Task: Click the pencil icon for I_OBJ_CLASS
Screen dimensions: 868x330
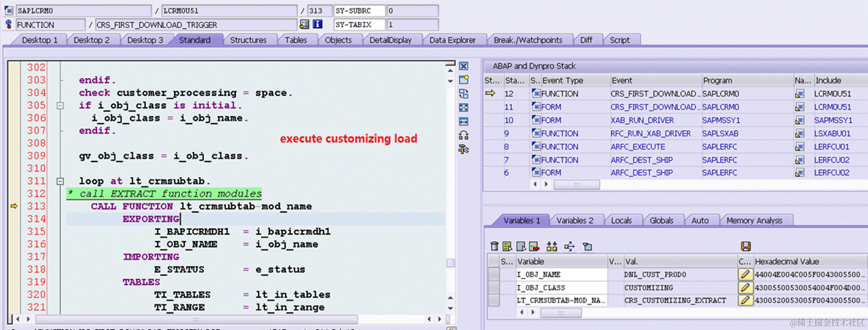Action: click(x=745, y=287)
